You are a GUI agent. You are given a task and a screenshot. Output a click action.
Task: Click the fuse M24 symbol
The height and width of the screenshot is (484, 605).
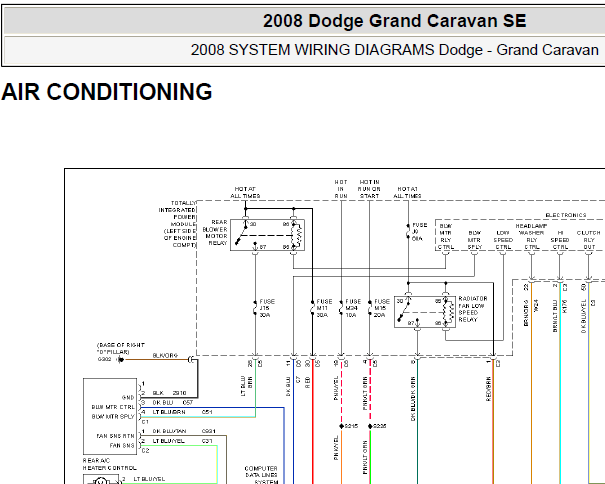tap(341, 308)
